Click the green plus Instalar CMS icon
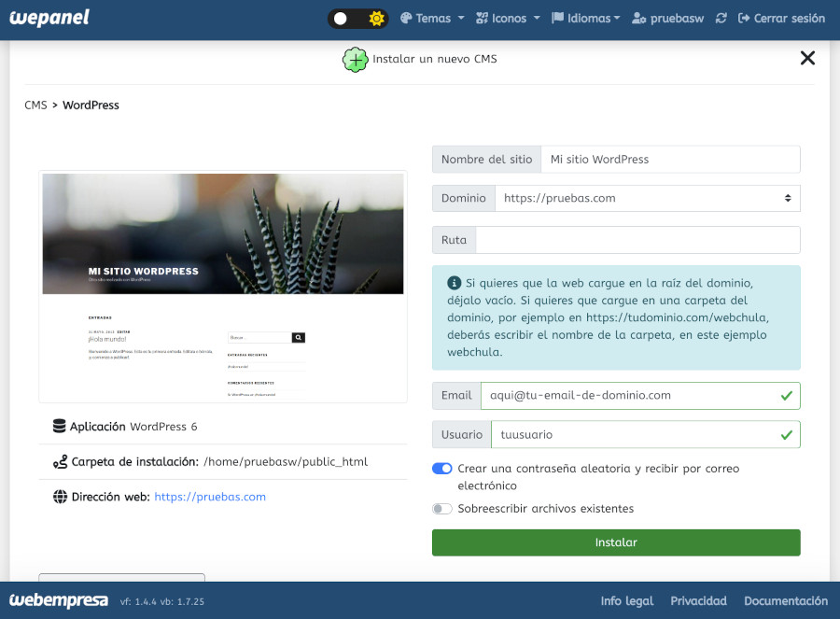The height and width of the screenshot is (619, 840). pyautogui.click(x=356, y=60)
